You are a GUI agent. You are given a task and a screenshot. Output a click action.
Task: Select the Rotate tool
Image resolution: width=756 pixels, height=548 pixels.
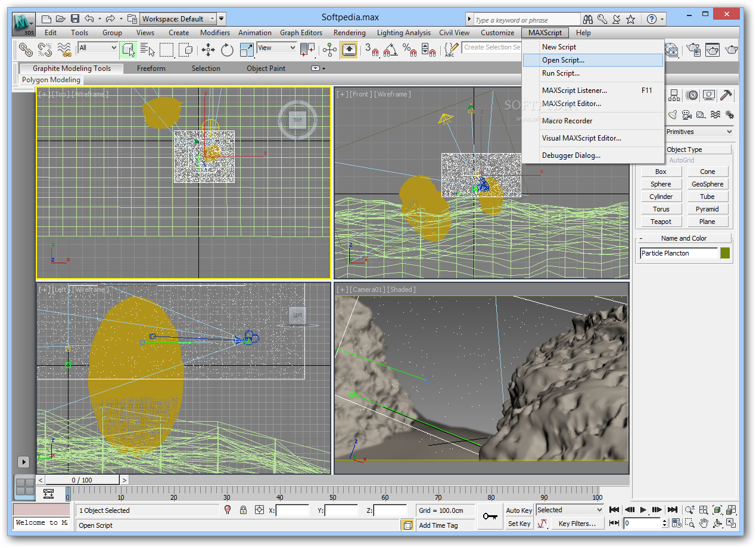pyautogui.click(x=227, y=49)
